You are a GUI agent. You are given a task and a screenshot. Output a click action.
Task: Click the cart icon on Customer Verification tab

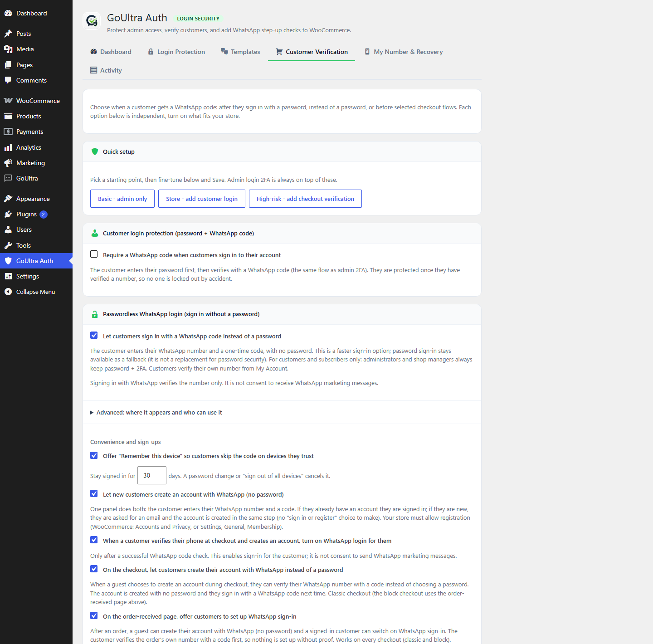[x=279, y=52]
